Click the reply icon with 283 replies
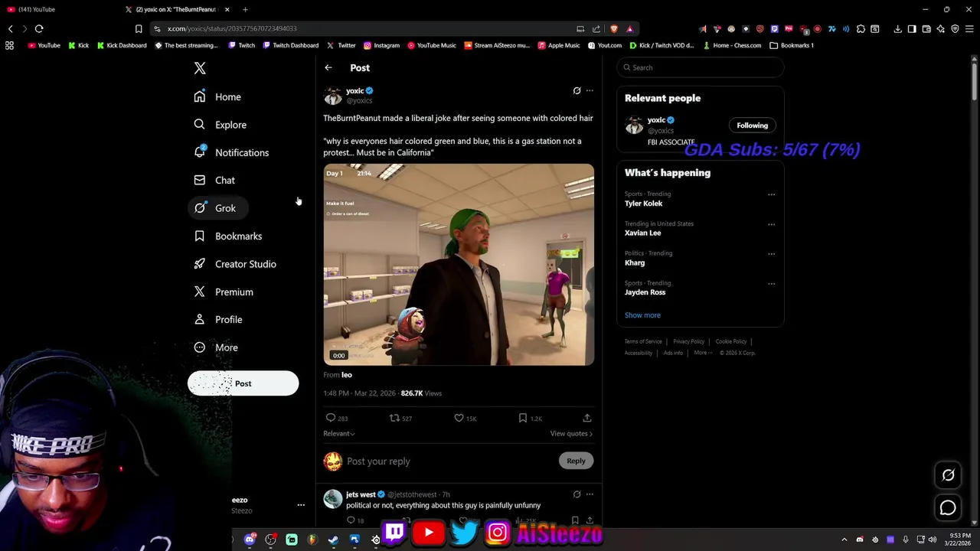Viewport: 980px width, 551px height. point(331,418)
